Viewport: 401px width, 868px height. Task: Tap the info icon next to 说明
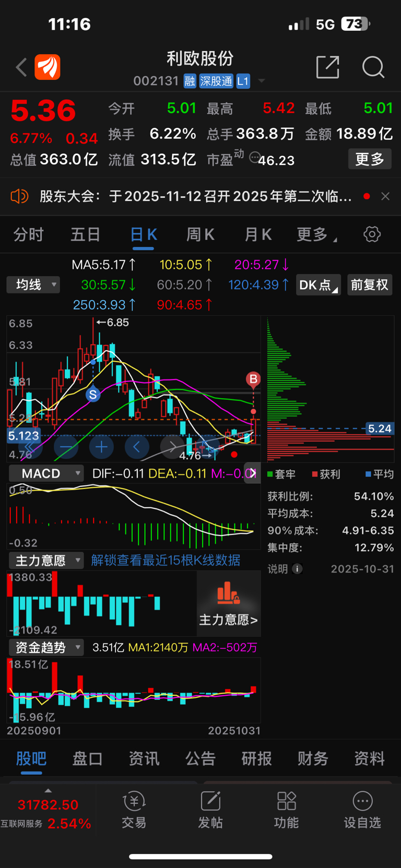[x=297, y=569]
